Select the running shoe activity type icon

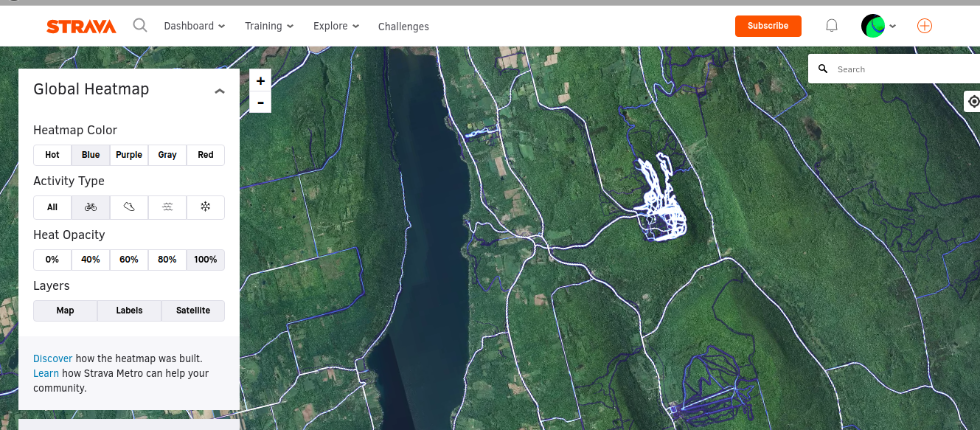coord(129,207)
